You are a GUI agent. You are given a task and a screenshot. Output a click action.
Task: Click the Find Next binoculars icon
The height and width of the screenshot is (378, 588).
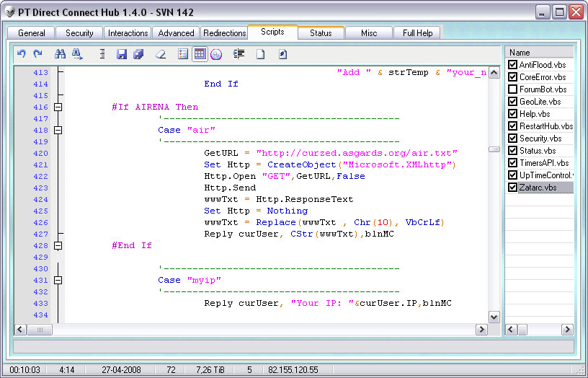pyautogui.click(x=77, y=54)
